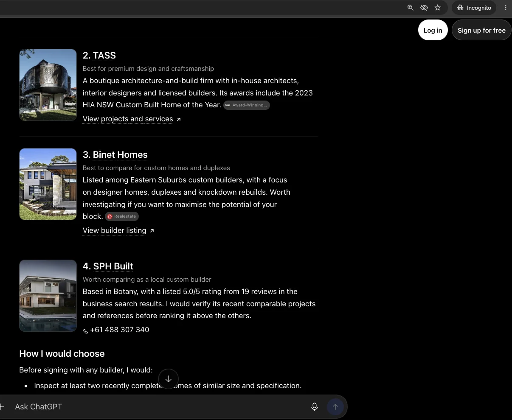Click the bullet text starting 'Inspect at least two'
The height and width of the screenshot is (420, 512).
[x=168, y=386]
